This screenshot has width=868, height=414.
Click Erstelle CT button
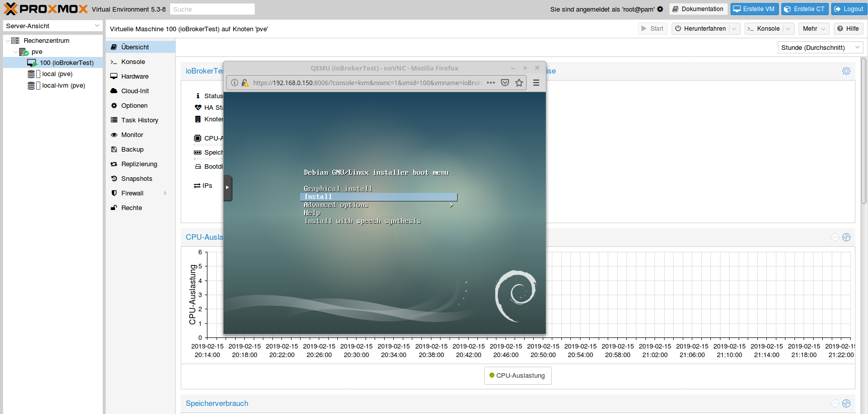pos(805,9)
